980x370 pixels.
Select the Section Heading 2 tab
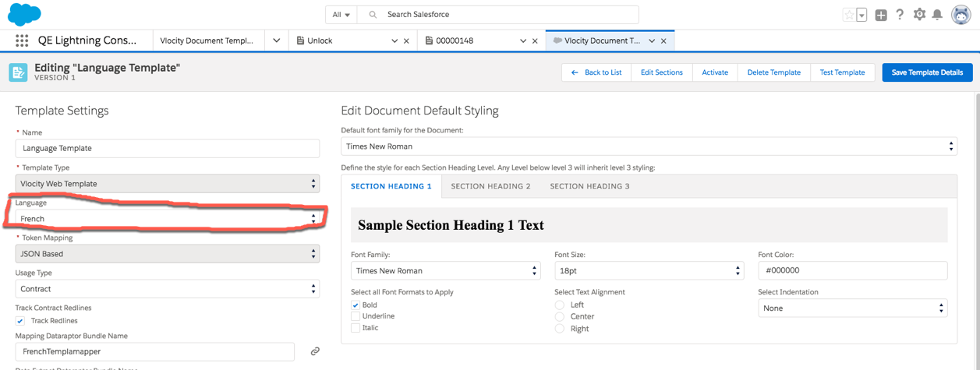click(490, 186)
